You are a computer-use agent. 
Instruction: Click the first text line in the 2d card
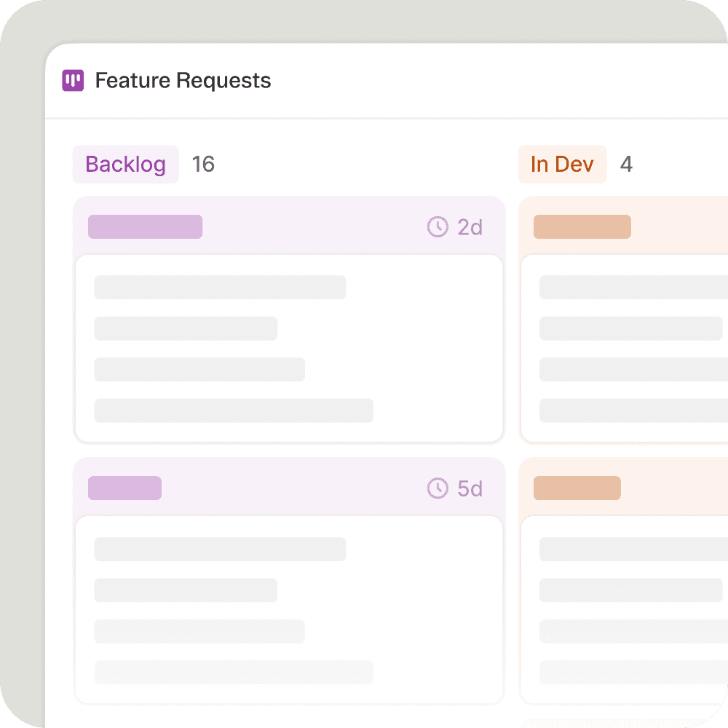tap(220, 288)
